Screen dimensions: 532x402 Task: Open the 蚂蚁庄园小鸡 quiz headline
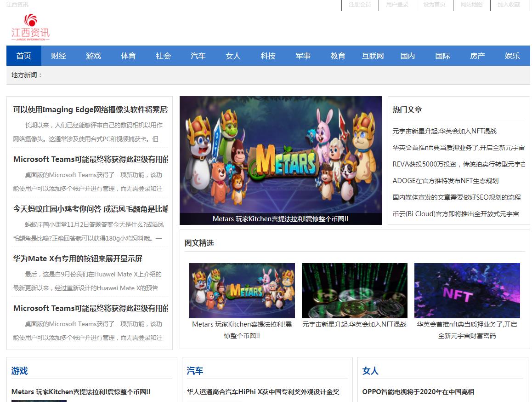coord(90,209)
